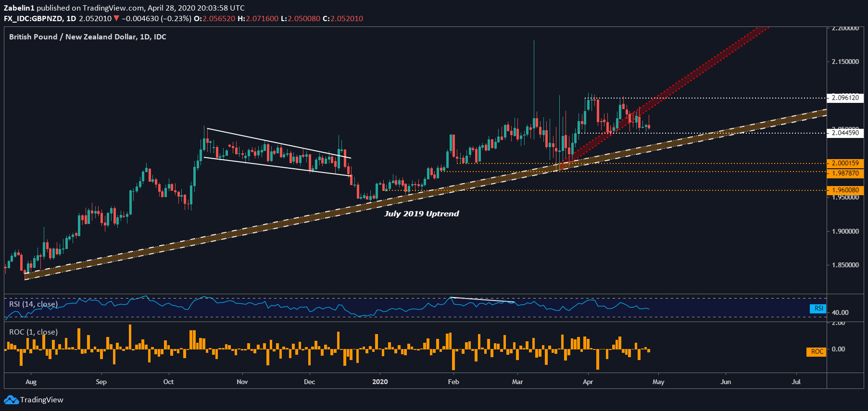This screenshot has width=868, height=411.
Task: Click the Oct label on time axis
Action: point(168,382)
